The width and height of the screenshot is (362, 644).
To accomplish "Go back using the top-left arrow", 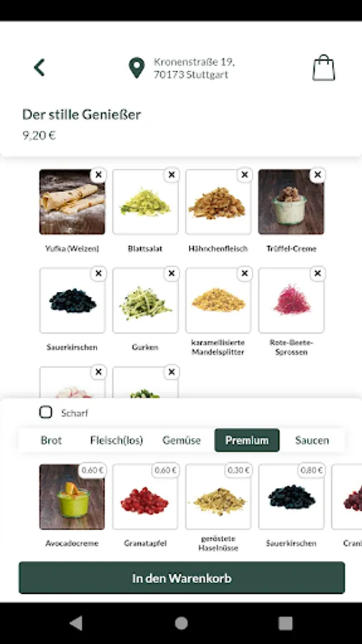I will pyautogui.click(x=39, y=67).
